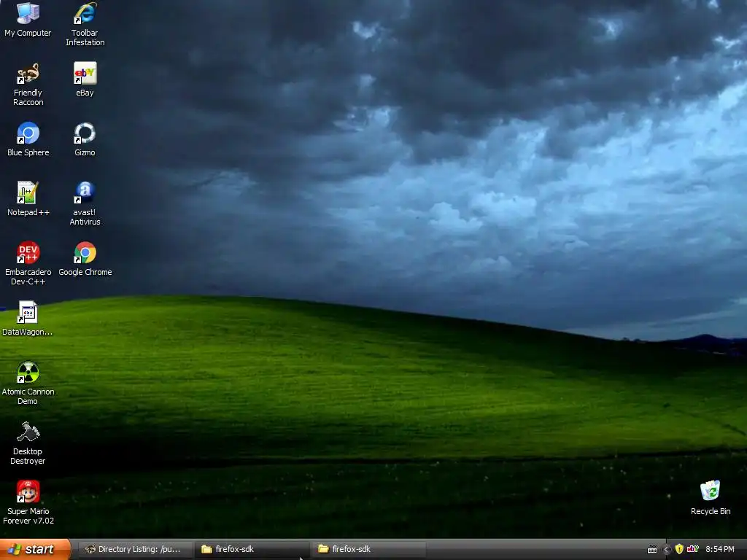
Task: Click the yellow security shield tray icon
Action: tap(679, 549)
